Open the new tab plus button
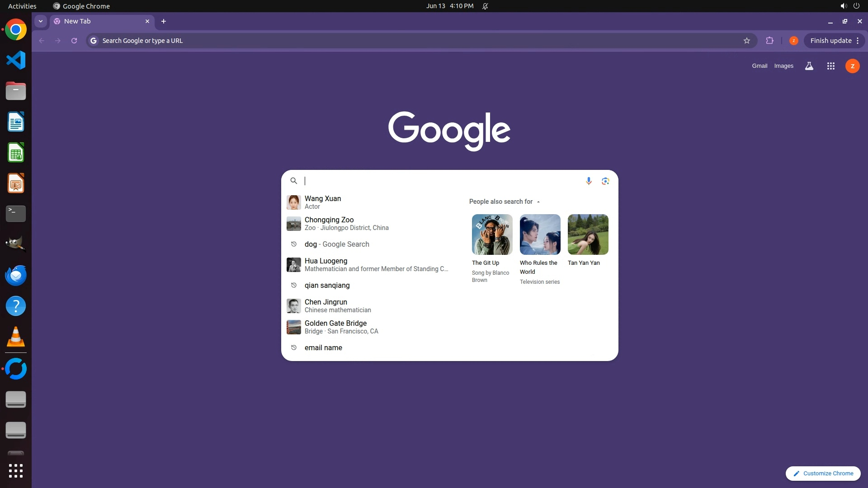 tap(164, 21)
